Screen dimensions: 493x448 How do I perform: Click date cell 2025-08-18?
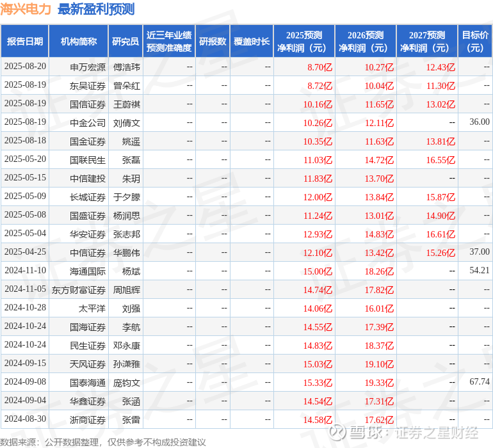point(25,141)
